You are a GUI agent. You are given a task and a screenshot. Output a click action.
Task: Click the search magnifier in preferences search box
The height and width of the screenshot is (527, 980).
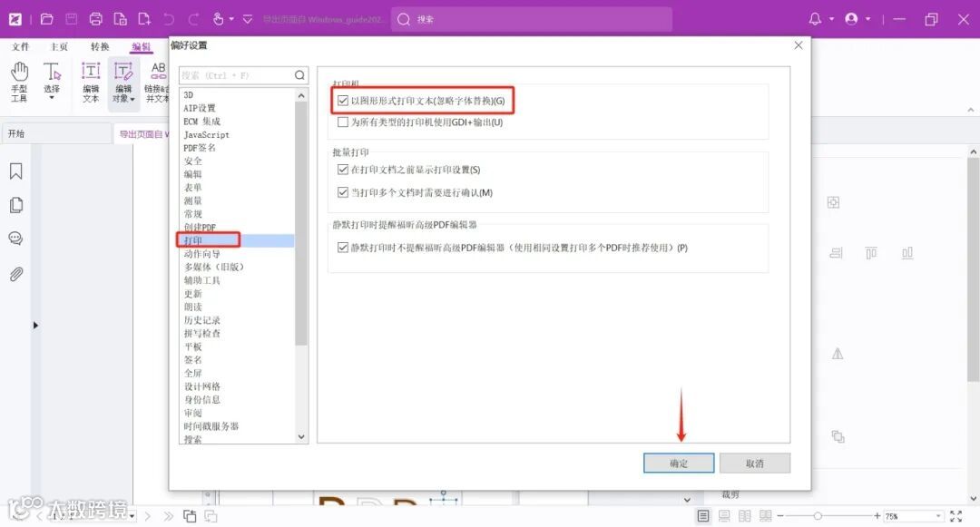300,75
